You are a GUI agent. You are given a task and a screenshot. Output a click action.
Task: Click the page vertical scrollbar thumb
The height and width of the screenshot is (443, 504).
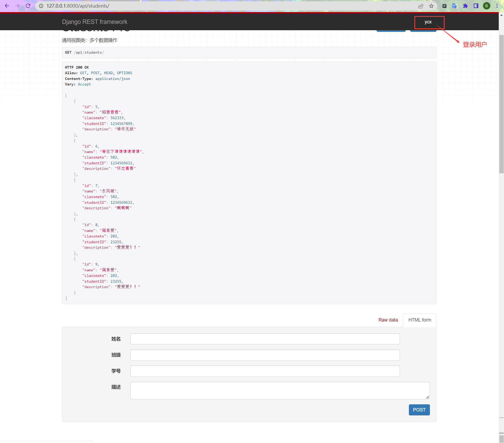click(501, 104)
